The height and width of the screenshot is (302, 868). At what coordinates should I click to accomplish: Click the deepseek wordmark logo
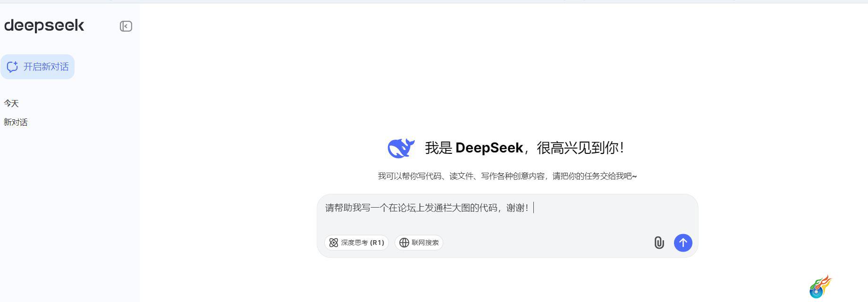click(x=44, y=25)
